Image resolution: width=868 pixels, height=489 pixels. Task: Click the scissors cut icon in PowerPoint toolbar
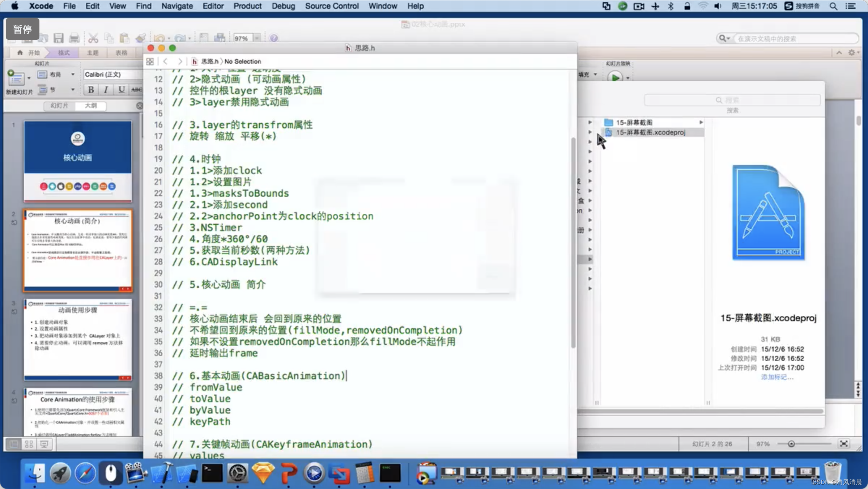pyautogui.click(x=93, y=38)
